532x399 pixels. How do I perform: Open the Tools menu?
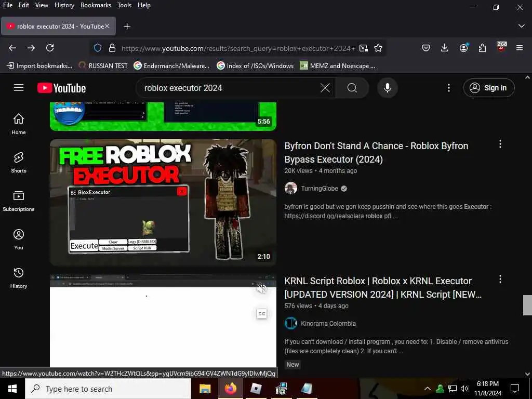[x=124, y=5]
